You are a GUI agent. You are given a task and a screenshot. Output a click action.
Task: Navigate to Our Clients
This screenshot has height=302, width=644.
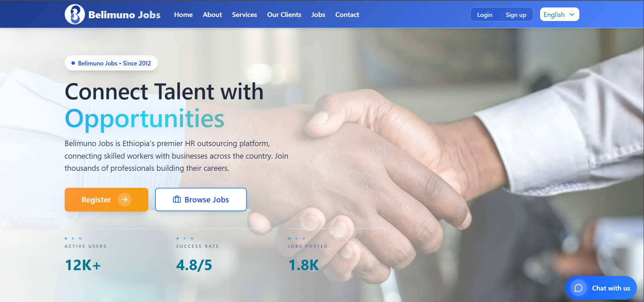click(x=284, y=15)
